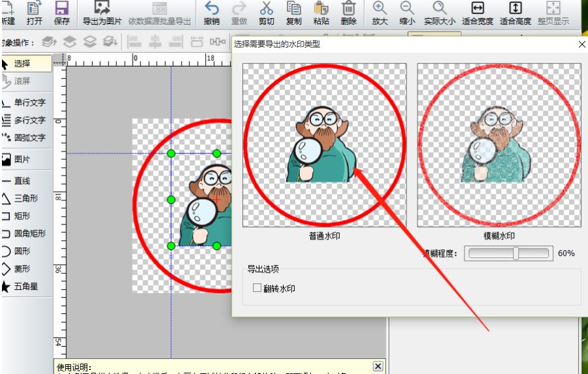
Task: Click the 缩小 (Zoom out) icon
Action: coord(407,8)
